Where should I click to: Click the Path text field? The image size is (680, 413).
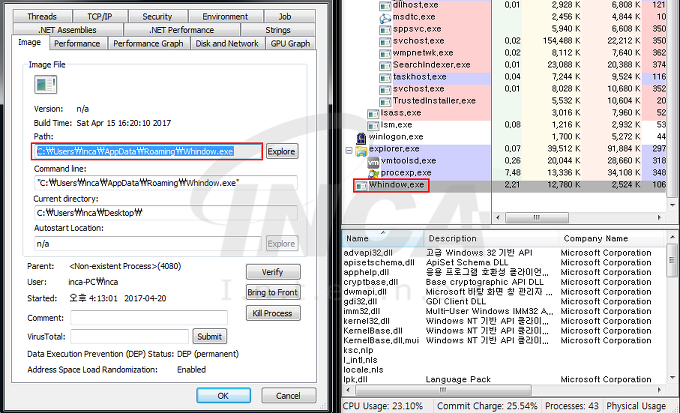coord(147,151)
